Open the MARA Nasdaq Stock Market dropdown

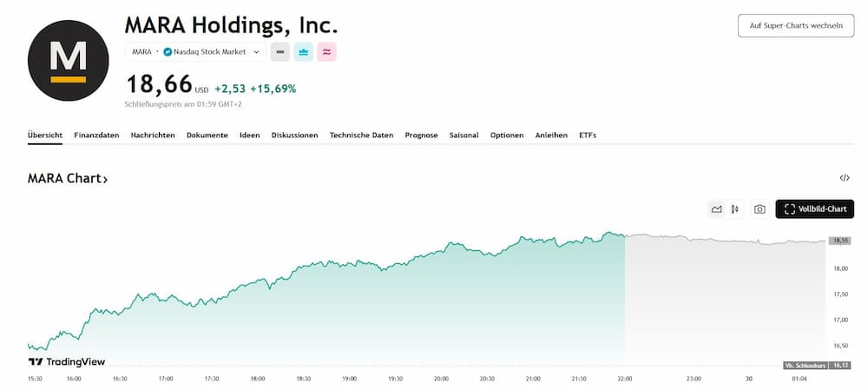195,52
